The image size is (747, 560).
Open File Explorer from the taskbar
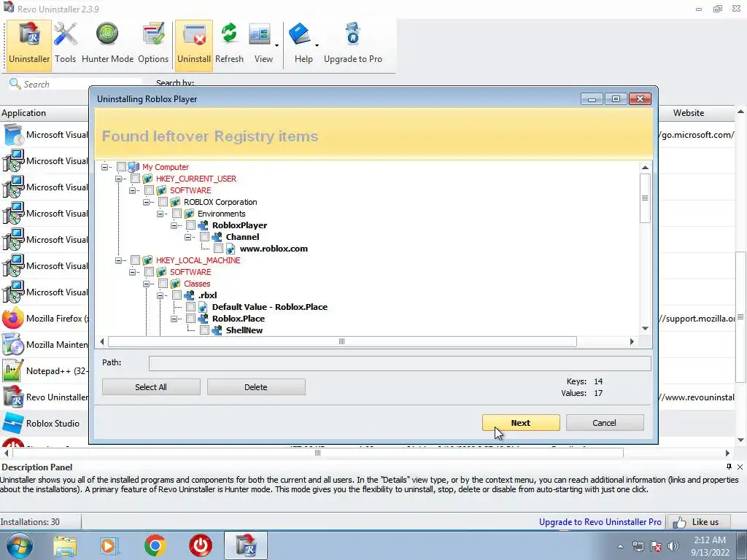64,545
